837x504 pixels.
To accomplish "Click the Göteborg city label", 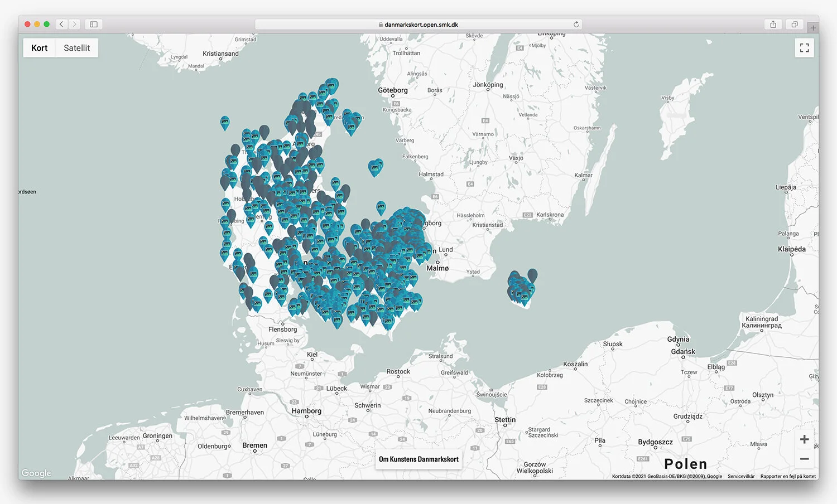I will [x=393, y=90].
